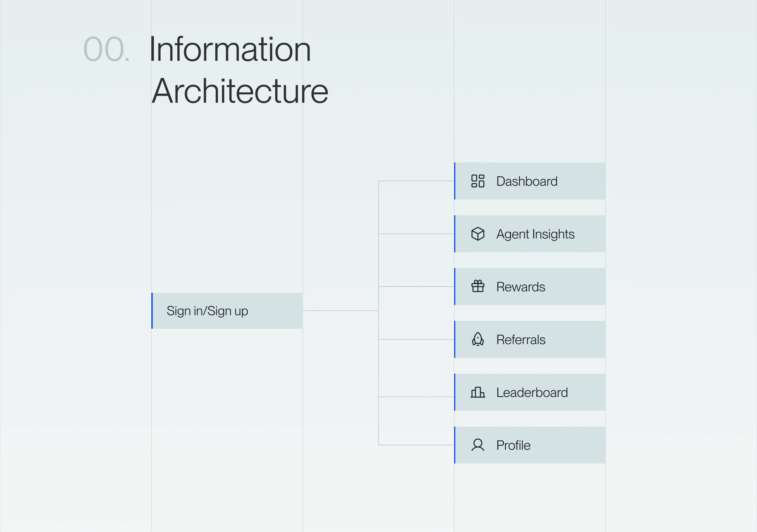Click blue accent bar on Sign in/Sign up
Screen dimensions: 757x532
152,311
